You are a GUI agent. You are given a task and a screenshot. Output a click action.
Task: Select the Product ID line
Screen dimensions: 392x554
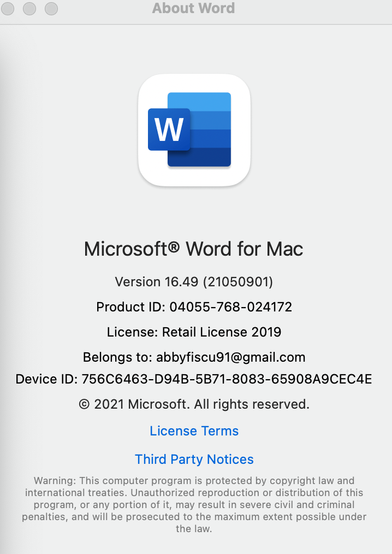(x=194, y=307)
